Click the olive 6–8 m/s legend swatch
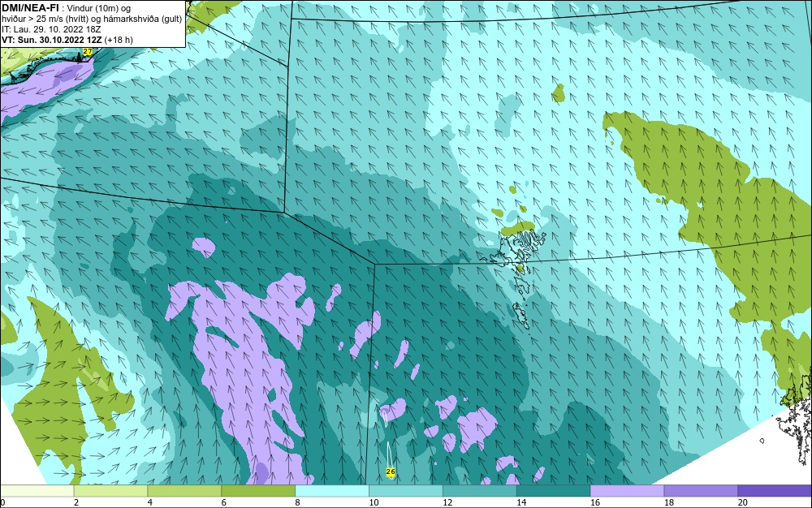 click(x=258, y=491)
